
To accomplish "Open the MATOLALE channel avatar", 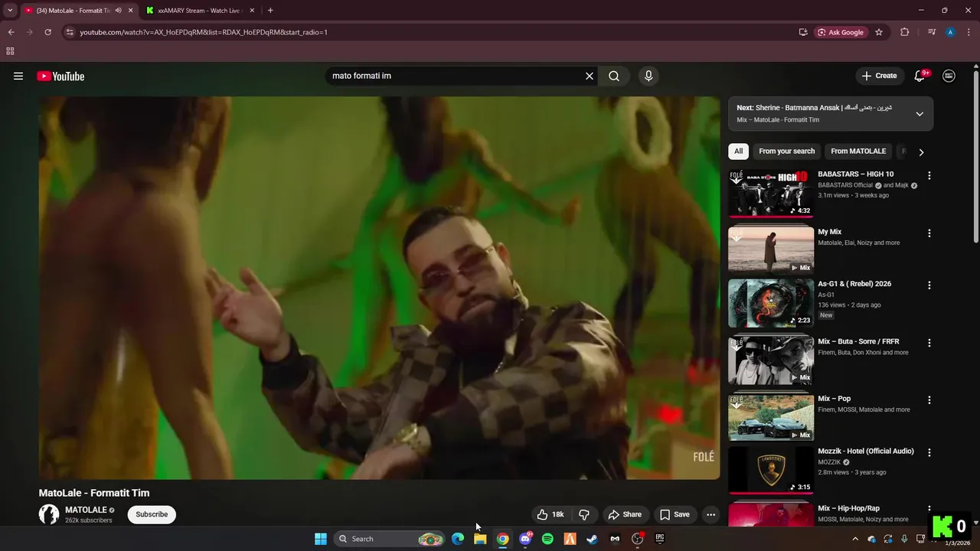I will [49, 514].
